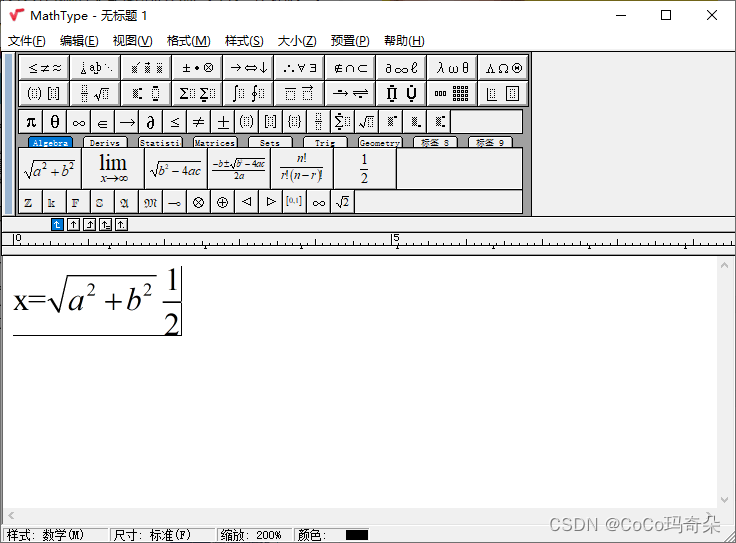Image resolution: width=736 pixels, height=543 pixels.
Task: Open the matrix templates palette
Action: pos(452,93)
